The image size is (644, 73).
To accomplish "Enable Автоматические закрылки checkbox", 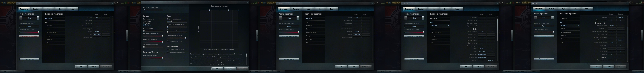I will [168, 49].
